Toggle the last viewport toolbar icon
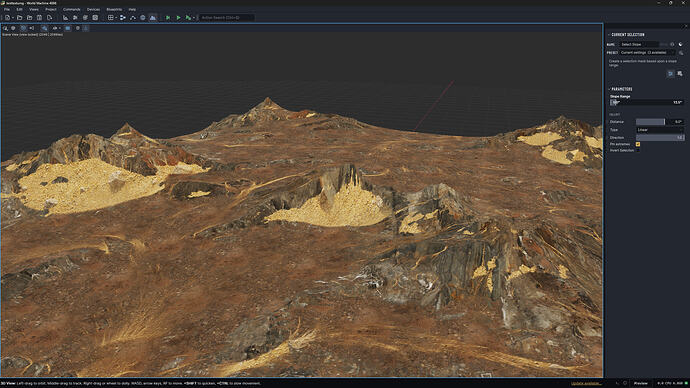Screen dimensions: 690x388 tap(86, 28)
